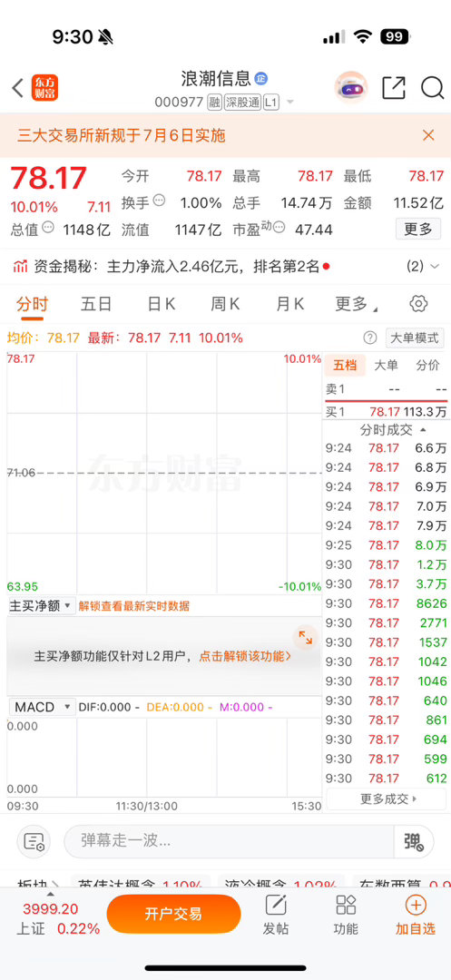Open chart settings gear icon

pyautogui.click(x=418, y=304)
